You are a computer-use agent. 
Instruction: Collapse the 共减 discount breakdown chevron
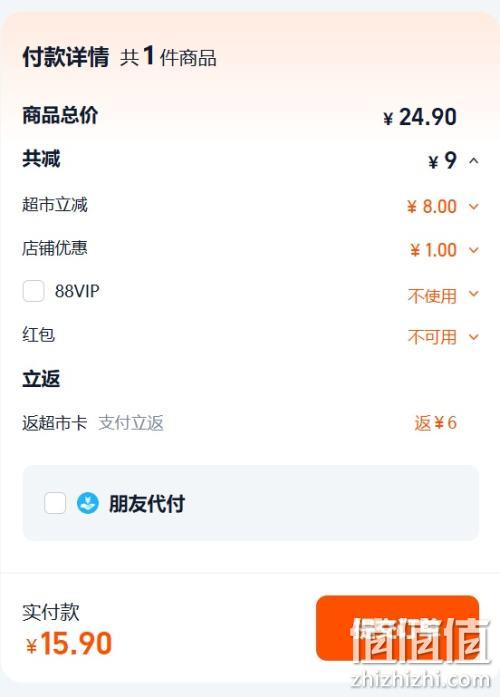474,160
